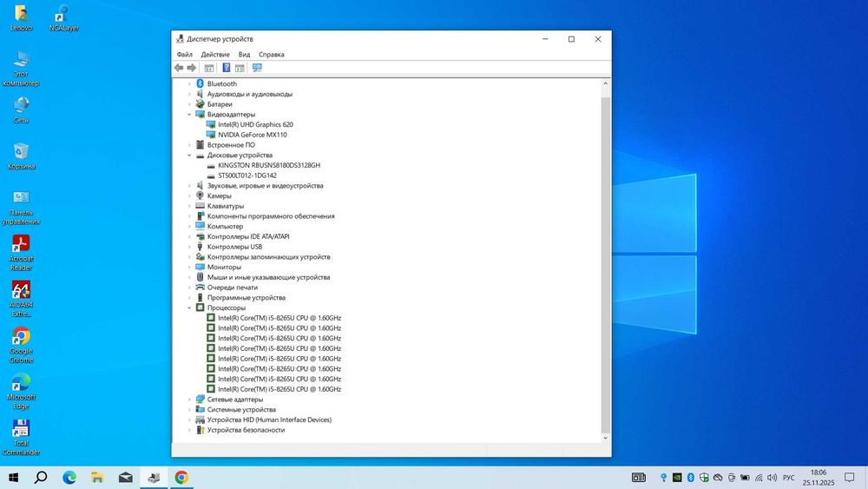
Task: Click the Батареи category icon
Action: (x=200, y=104)
